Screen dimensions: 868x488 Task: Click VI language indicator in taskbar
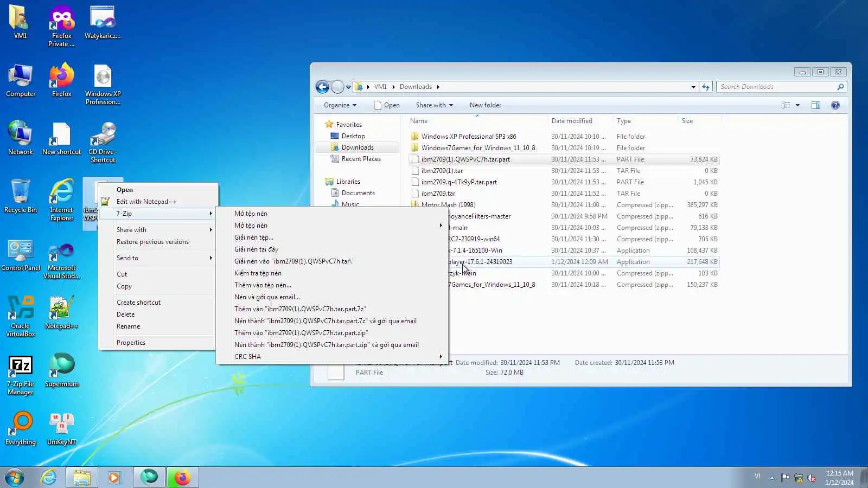tap(757, 476)
